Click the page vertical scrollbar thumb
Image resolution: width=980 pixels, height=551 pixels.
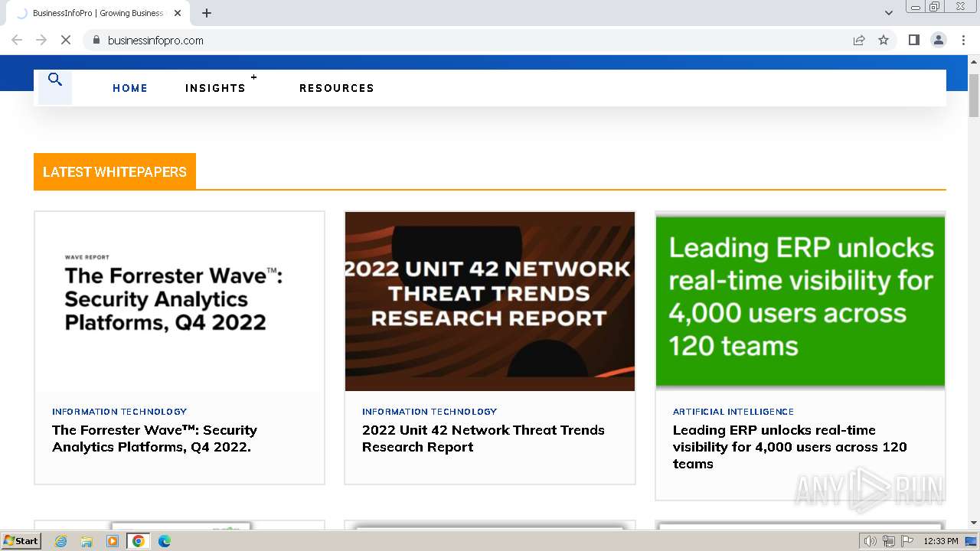click(974, 95)
